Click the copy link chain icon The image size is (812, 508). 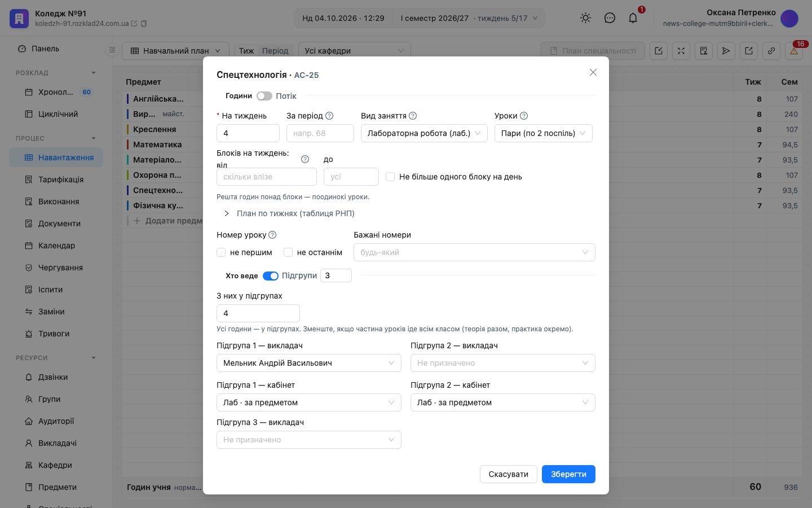pos(771,51)
